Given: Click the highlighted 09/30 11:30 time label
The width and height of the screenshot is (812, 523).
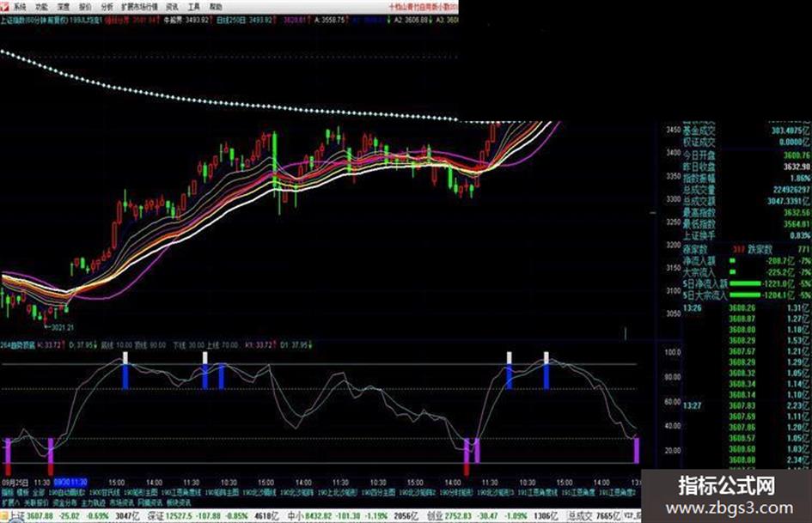Looking at the screenshot, I should (70, 483).
